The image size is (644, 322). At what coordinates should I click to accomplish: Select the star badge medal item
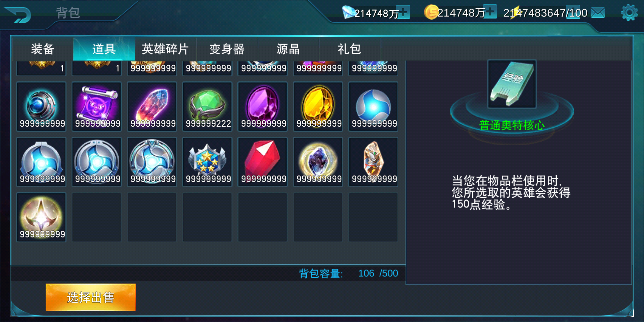click(207, 162)
